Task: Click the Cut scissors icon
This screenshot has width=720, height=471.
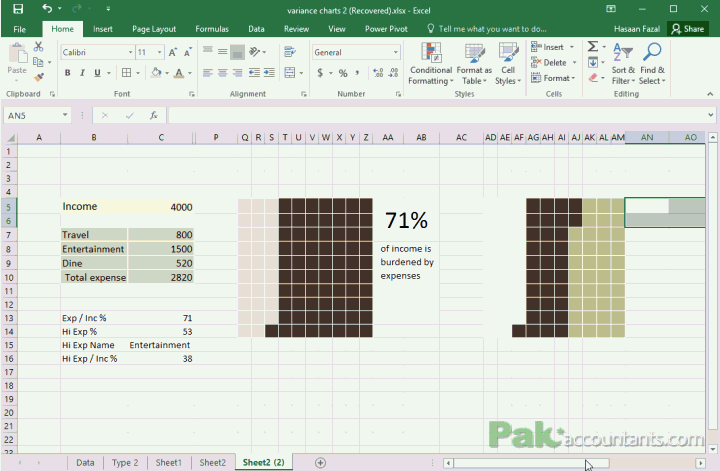Action: [x=39, y=46]
